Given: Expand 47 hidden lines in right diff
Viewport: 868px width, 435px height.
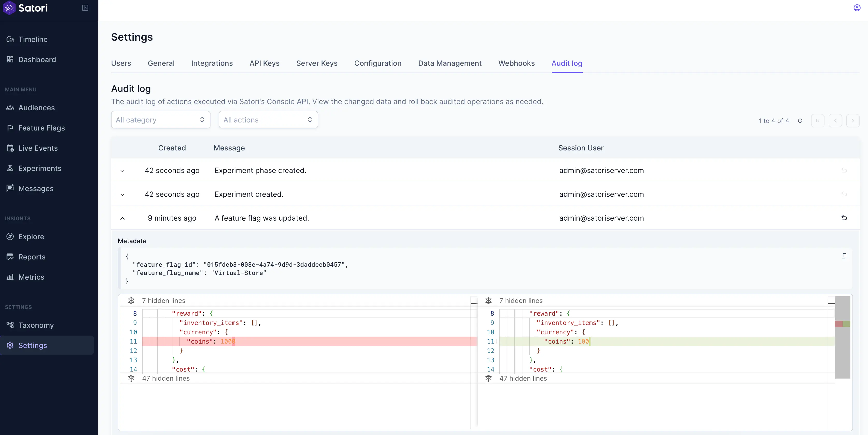Looking at the screenshot, I should click(x=488, y=378).
